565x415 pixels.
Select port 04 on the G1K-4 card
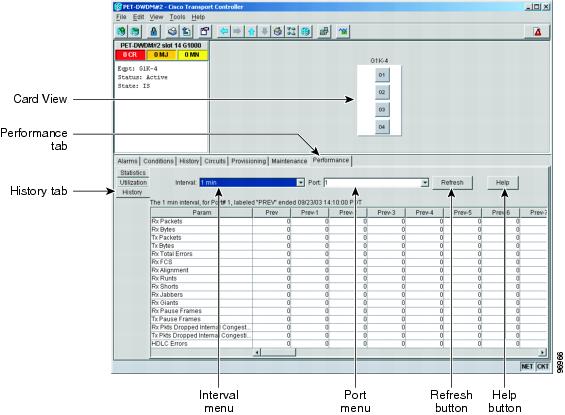click(x=382, y=127)
